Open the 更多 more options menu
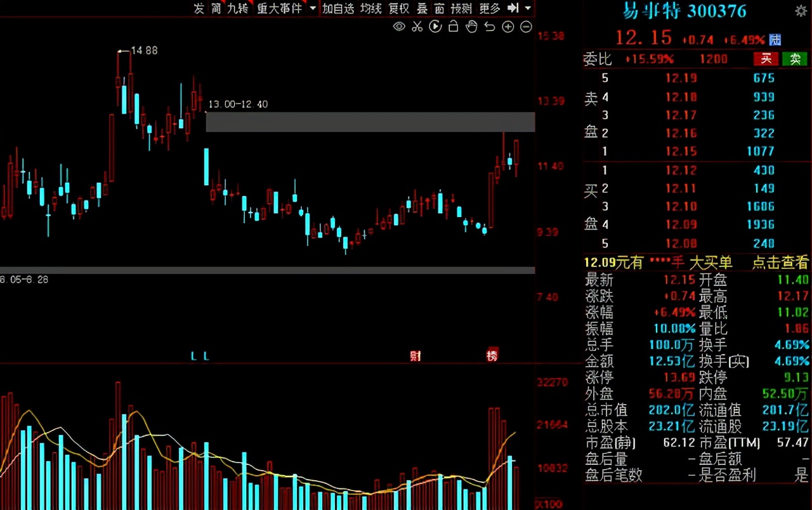The image size is (812, 510). [x=488, y=8]
